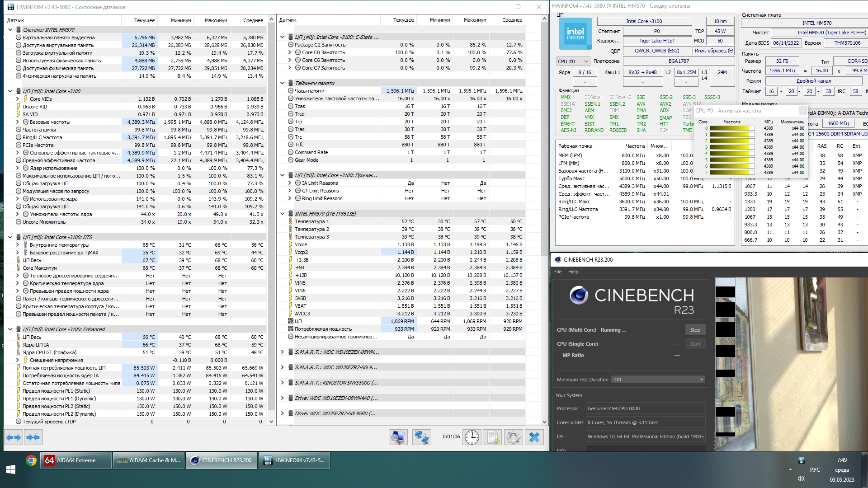
Task: Click the expand columns arrows icon
Action: 14,437
